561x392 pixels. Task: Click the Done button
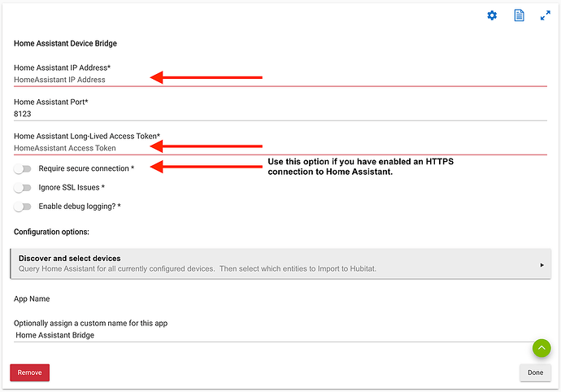[535, 372]
